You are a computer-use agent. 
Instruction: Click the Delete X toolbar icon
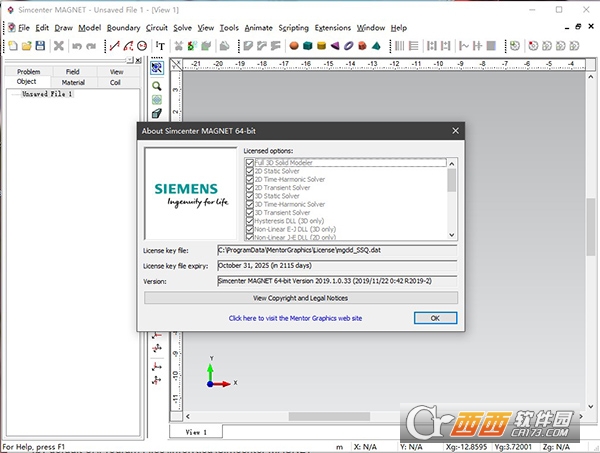pos(59,46)
